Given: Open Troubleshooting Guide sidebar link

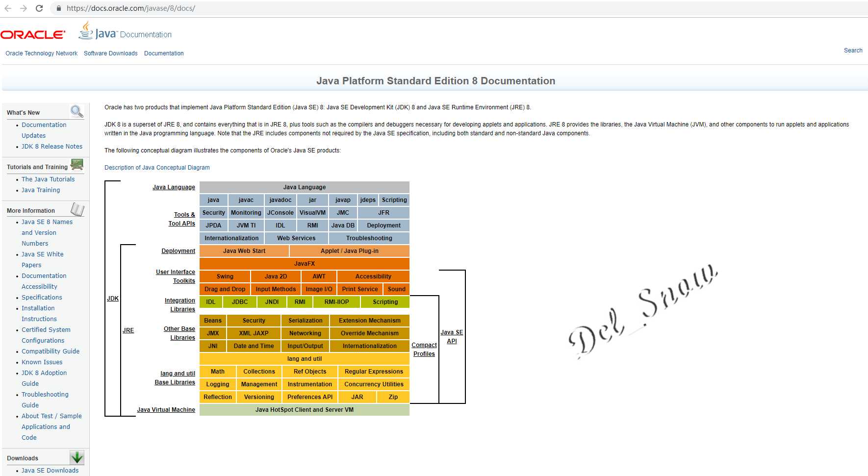Looking at the screenshot, I should [x=45, y=400].
